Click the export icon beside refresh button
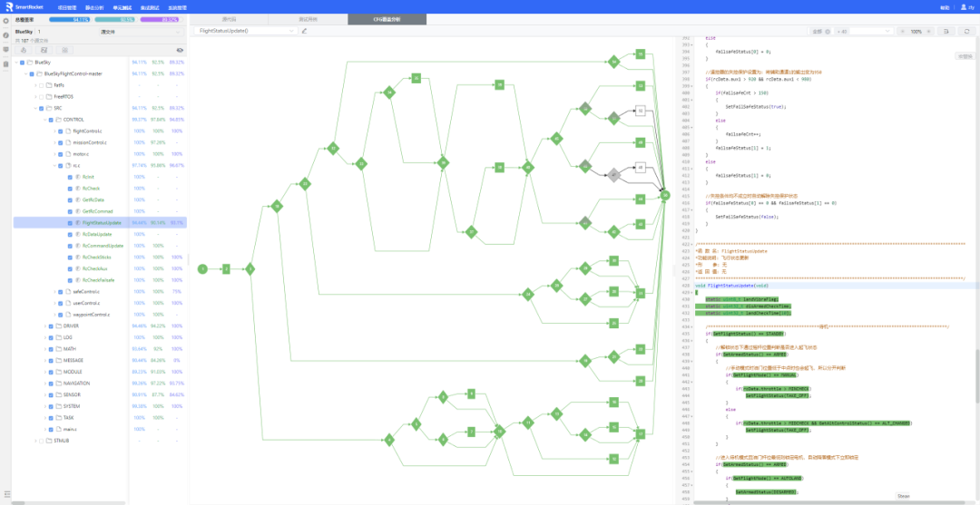Screen dimensions: 980x505 945,31
